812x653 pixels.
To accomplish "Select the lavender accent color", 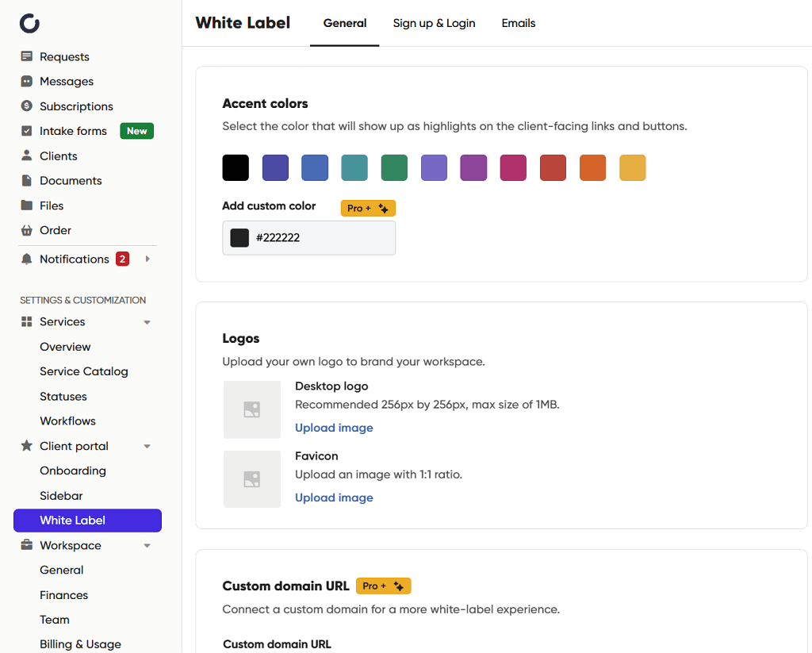I will (x=434, y=167).
